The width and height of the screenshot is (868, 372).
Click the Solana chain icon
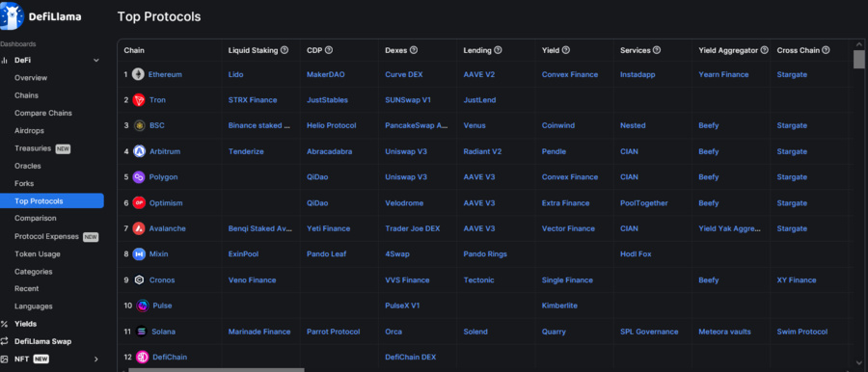(142, 332)
